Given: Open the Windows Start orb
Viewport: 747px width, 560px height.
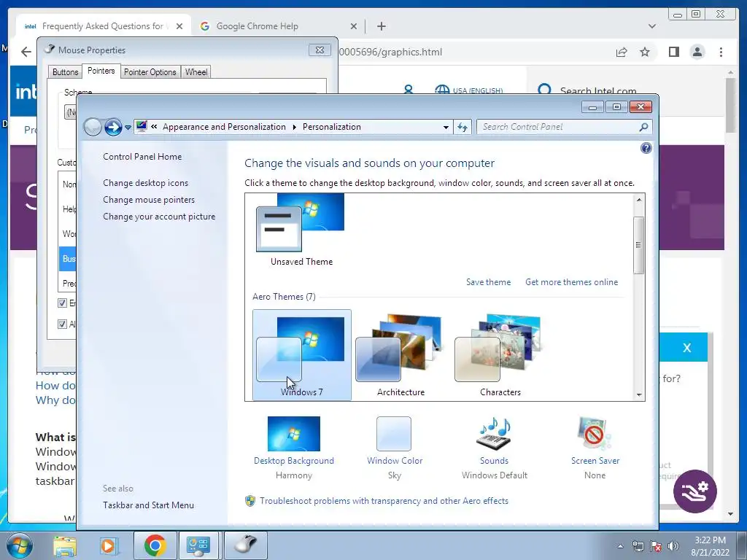Looking at the screenshot, I should tap(20, 545).
